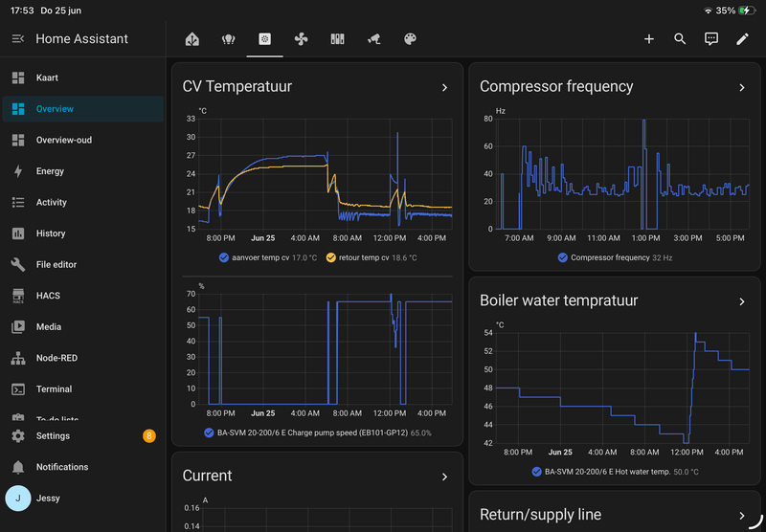Toggle the retour temp cv series checkbox
This screenshot has width=766, height=532.
point(330,257)
